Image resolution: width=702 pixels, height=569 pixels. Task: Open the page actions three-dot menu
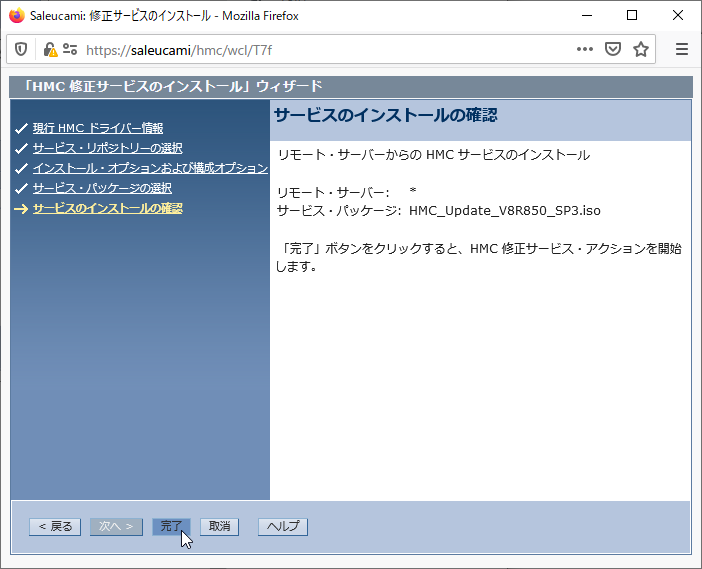click(585, 49)
